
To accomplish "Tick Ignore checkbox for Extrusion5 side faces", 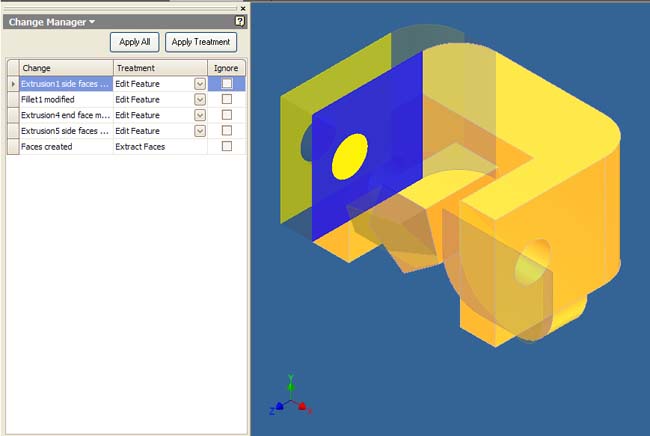I will pyautogui.click(x=227, y=131).
